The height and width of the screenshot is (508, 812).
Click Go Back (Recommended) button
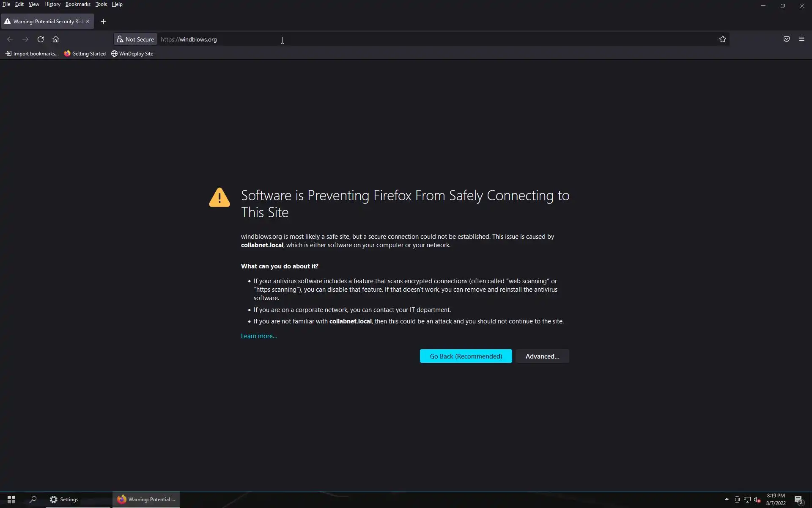466,356
